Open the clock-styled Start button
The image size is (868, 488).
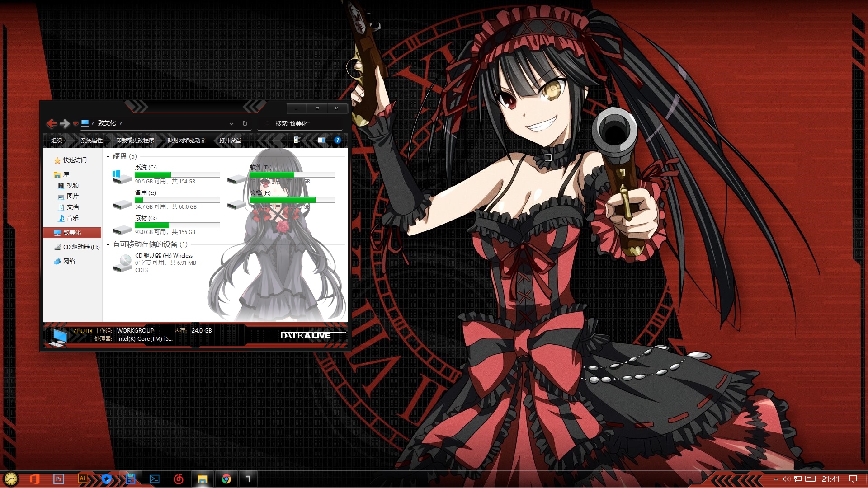tap(10, 479)
